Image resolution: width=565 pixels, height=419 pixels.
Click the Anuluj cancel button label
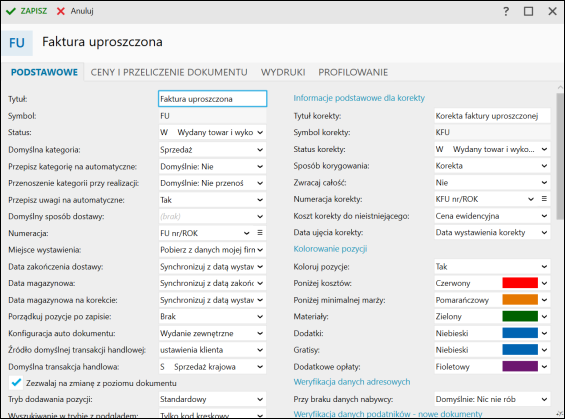82,11
